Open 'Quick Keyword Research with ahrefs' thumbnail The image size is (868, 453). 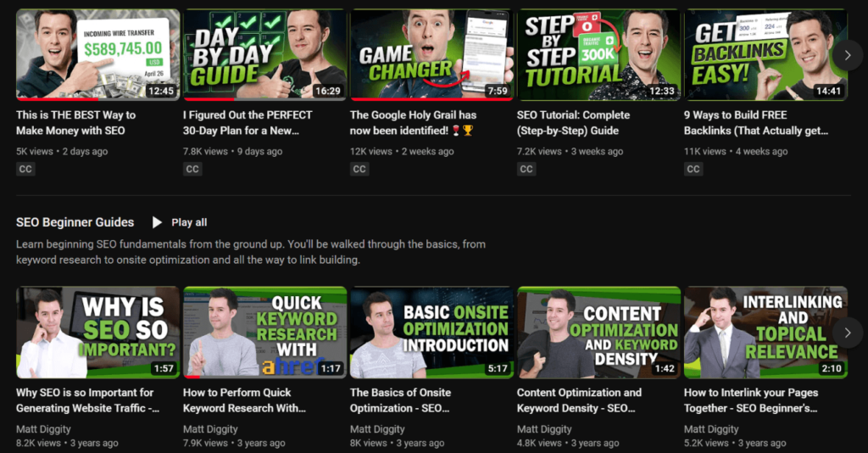(x=264, y=333)
